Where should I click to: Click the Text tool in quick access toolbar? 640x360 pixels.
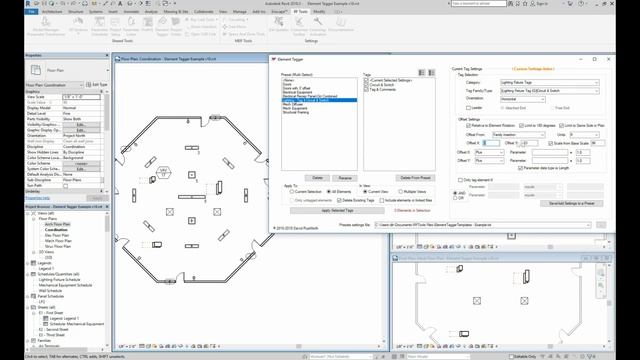(120, 4)
